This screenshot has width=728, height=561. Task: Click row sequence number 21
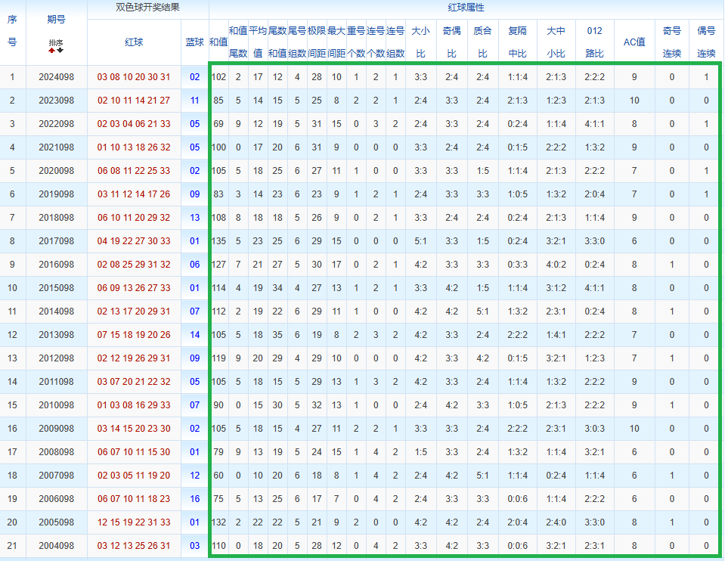pyautogui.click(x=12, y=546)
